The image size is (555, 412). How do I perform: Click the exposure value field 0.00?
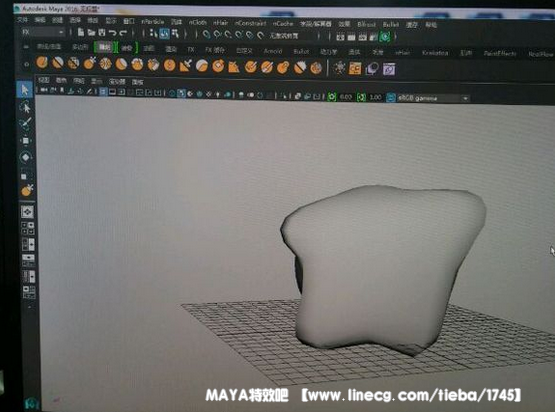(x=346, y=97)
